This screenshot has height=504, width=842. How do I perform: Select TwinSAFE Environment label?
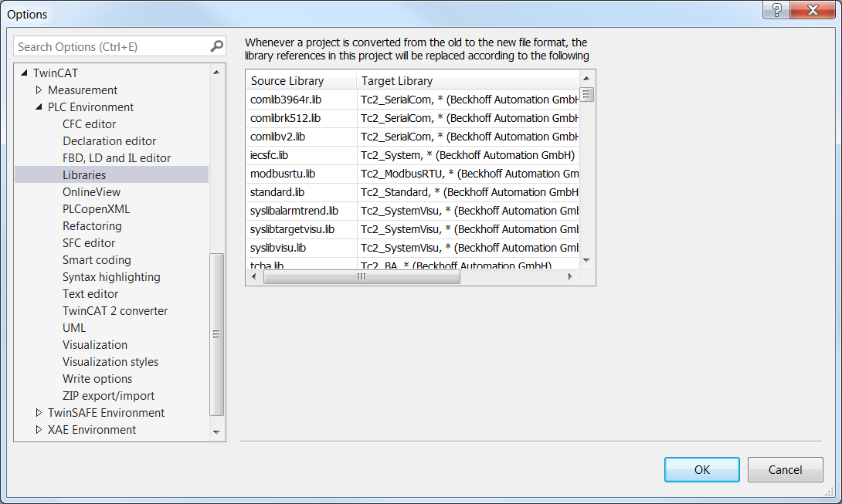point(106,413)
